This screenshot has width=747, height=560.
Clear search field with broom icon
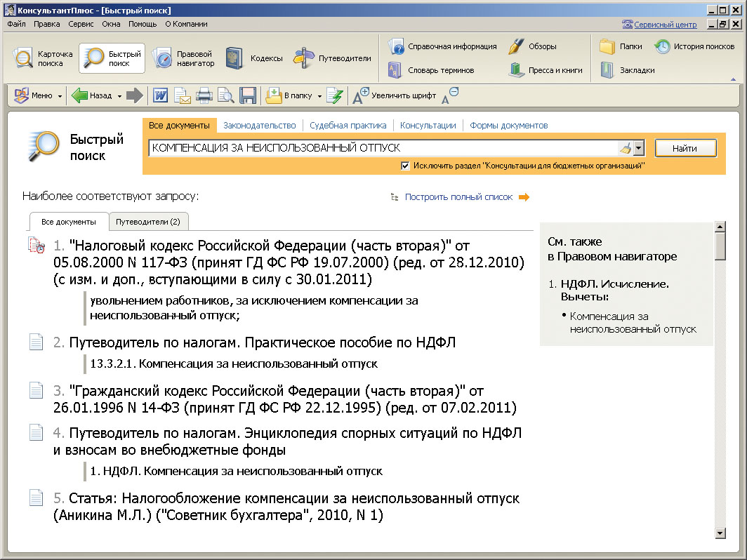click(626, 148)
